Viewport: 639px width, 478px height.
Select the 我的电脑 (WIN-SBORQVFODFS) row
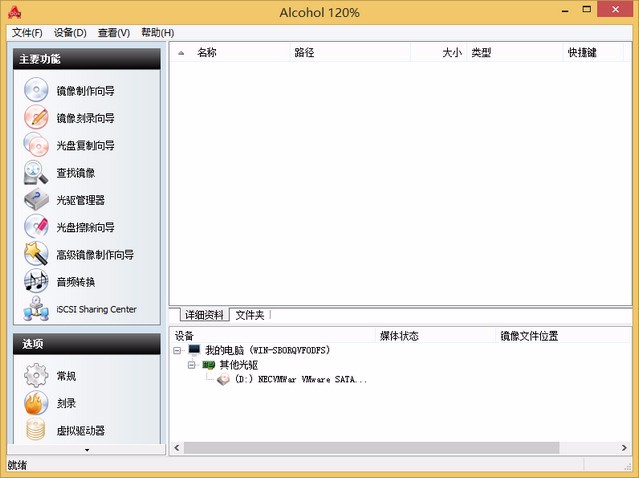[267, 350]
